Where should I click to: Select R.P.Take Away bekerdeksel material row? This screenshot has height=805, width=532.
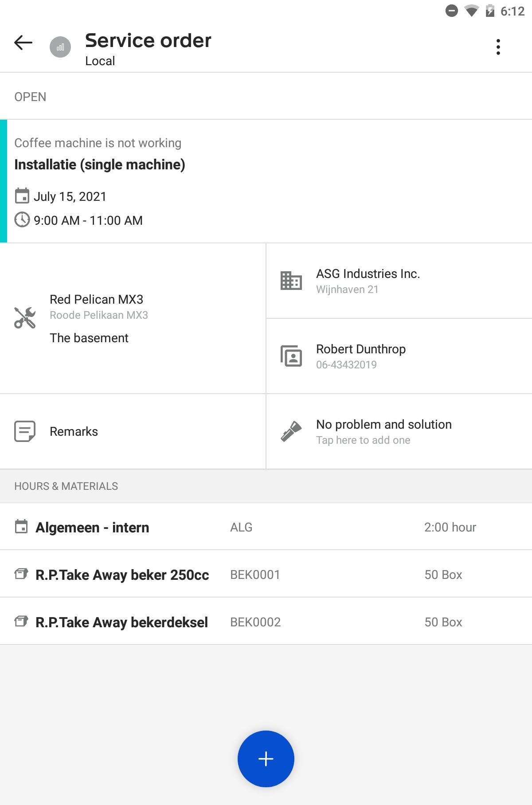click(x=266, y=621)
